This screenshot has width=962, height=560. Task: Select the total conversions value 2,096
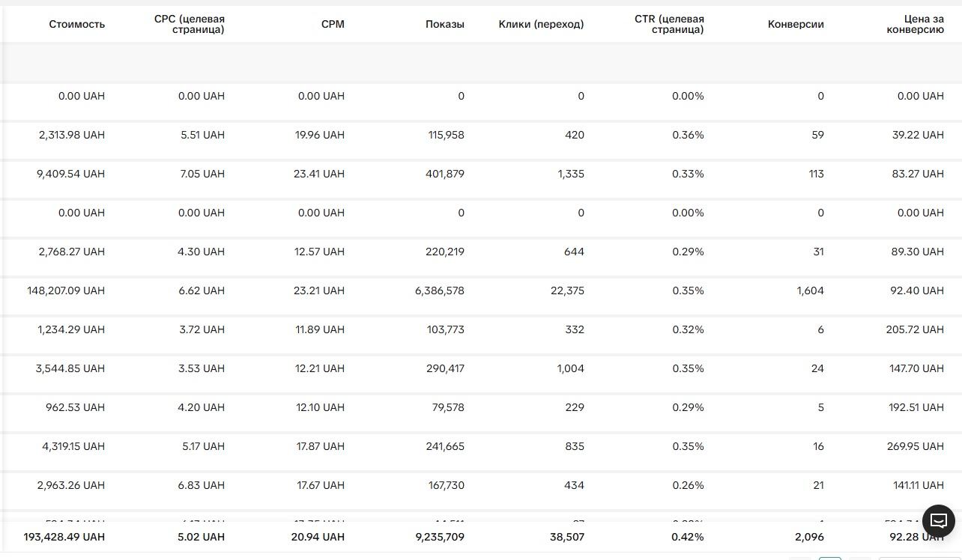click(810, 537)
